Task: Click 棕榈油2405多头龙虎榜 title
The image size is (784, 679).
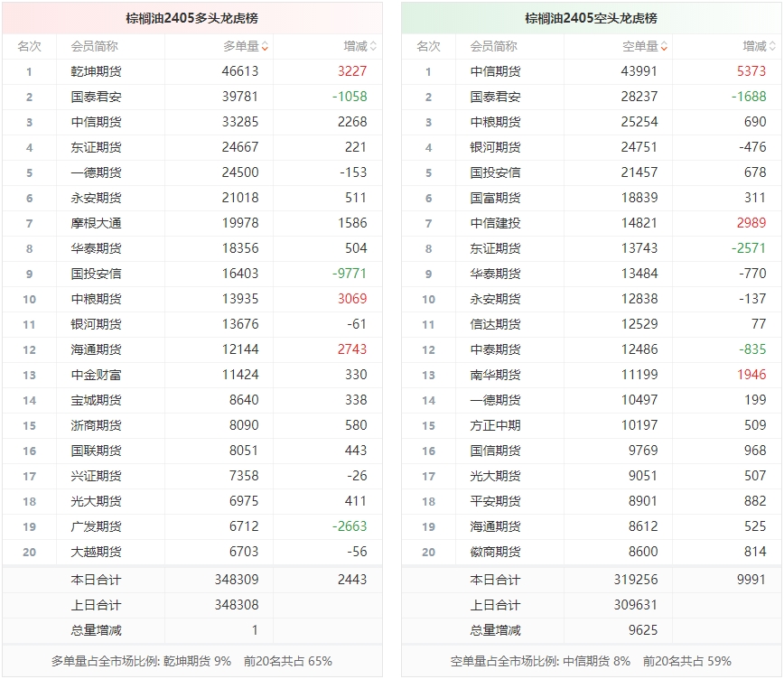Action: [192, 18]
